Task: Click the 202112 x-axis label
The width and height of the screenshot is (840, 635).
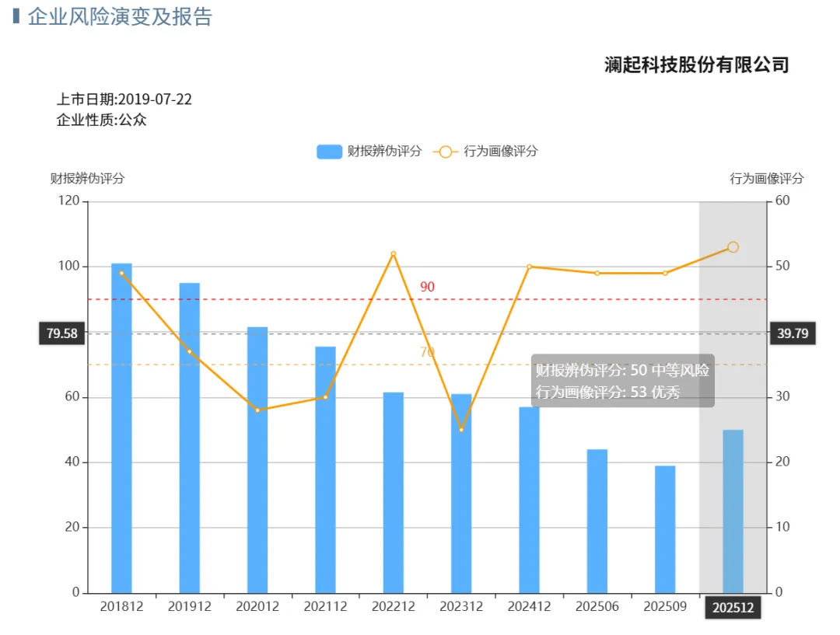Action: click(325, 606)
